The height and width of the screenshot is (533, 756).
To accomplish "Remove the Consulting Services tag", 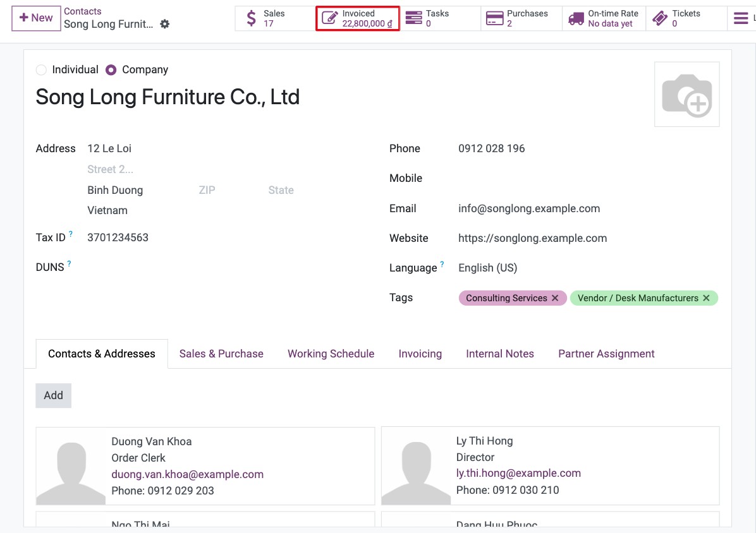I will point(555,298).
